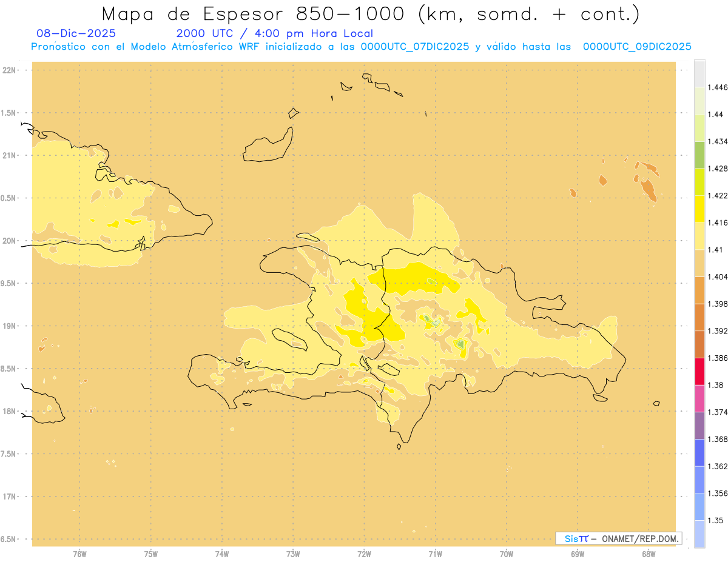Click the colorbar value 1.38

tap(716, 385)
